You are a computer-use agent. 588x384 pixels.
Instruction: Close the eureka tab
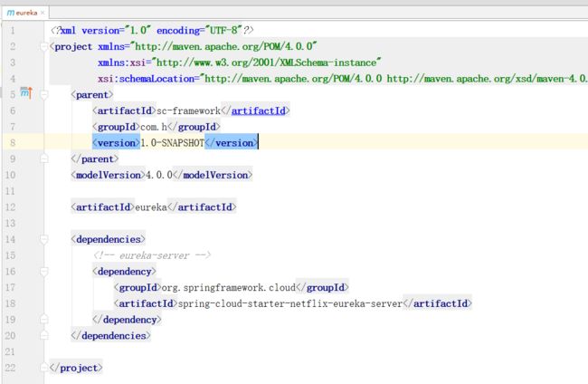coord(43,13)
